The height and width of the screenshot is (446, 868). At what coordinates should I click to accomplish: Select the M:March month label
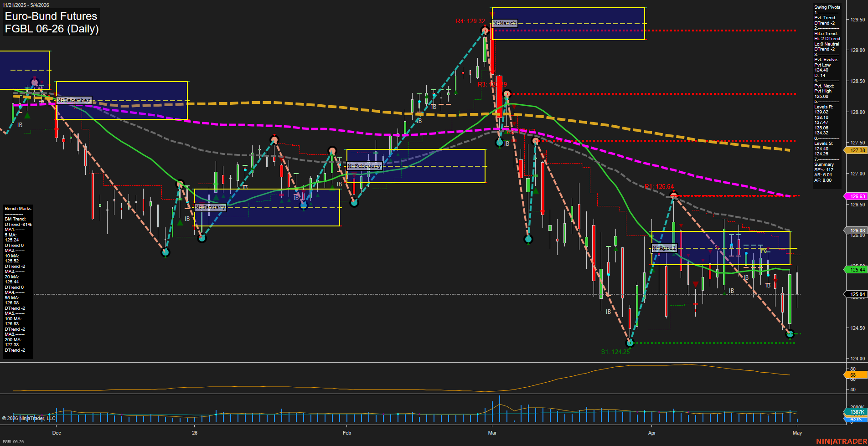click(505, 23)
